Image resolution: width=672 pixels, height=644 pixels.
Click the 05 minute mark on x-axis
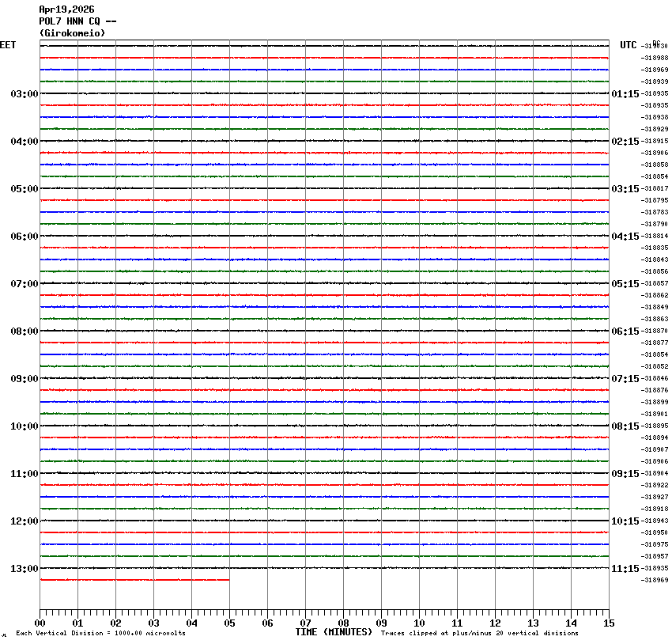(x=229, y=623)
